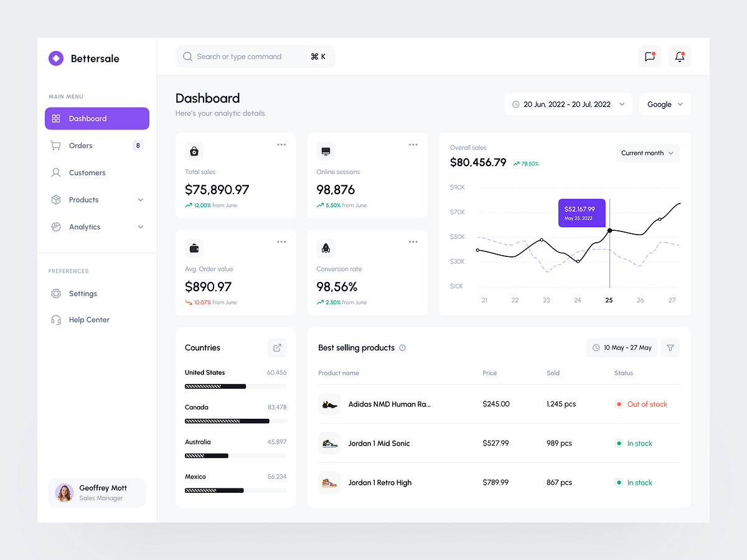747x560 pixels.
Task: Switch to the Orders menu item
Action: 81,145
